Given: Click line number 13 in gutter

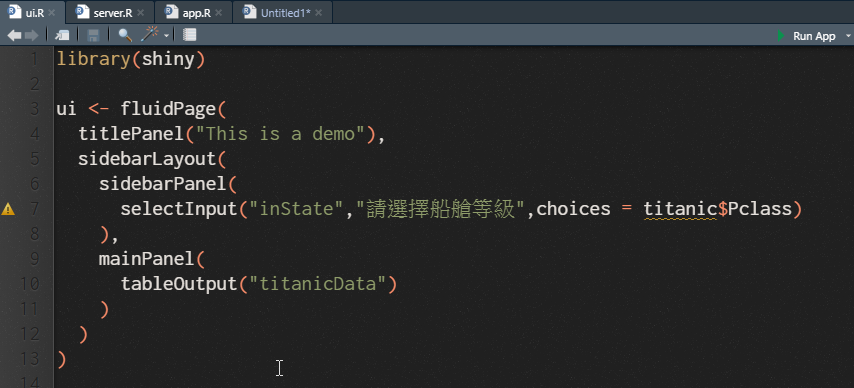Looking at the screenshot, I should pyautogui.click(x=29, y=359).
